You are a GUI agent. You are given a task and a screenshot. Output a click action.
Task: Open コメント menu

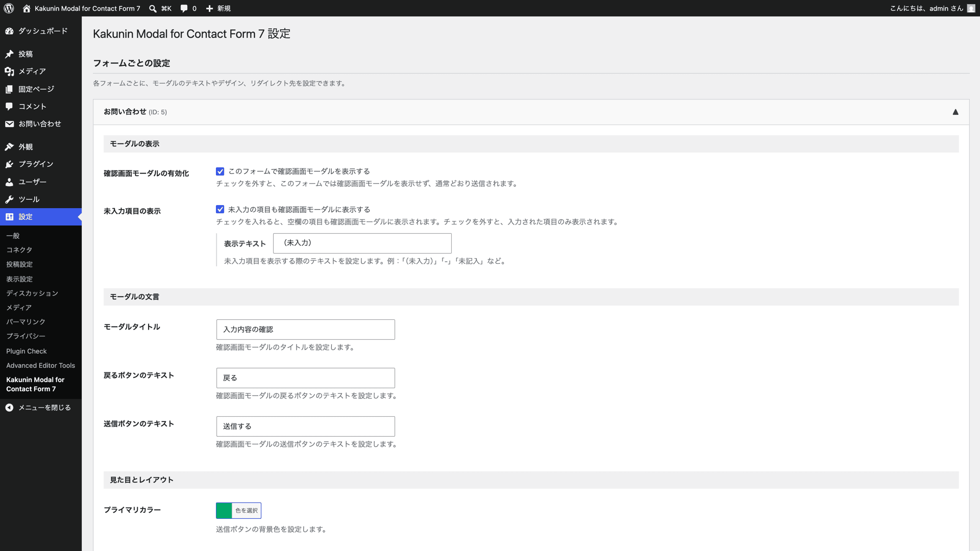[41, 107]
